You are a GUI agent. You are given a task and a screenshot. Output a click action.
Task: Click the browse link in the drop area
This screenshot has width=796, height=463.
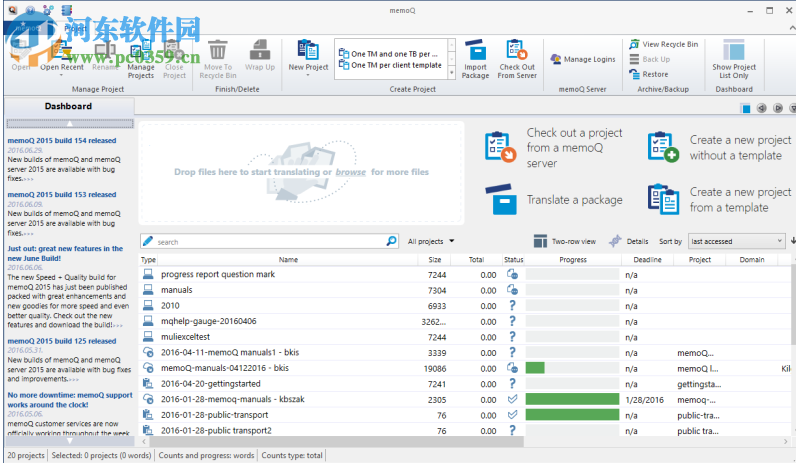(x=350, y=172)
